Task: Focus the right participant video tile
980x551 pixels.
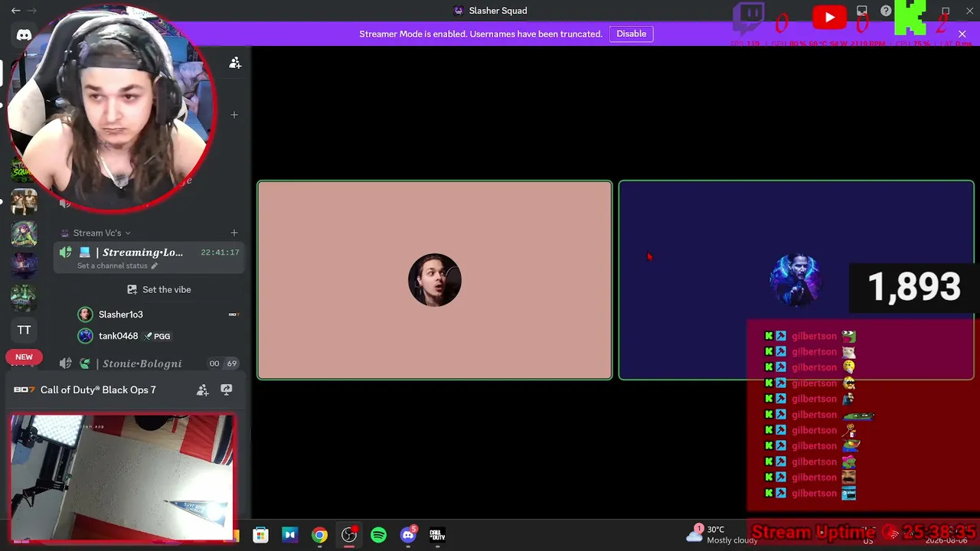Action: [x=796, y=280]
